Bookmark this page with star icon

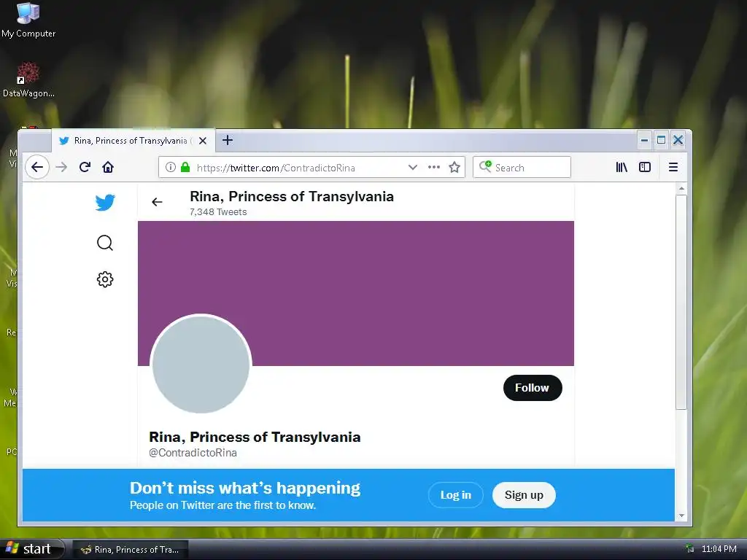point(454,167)
